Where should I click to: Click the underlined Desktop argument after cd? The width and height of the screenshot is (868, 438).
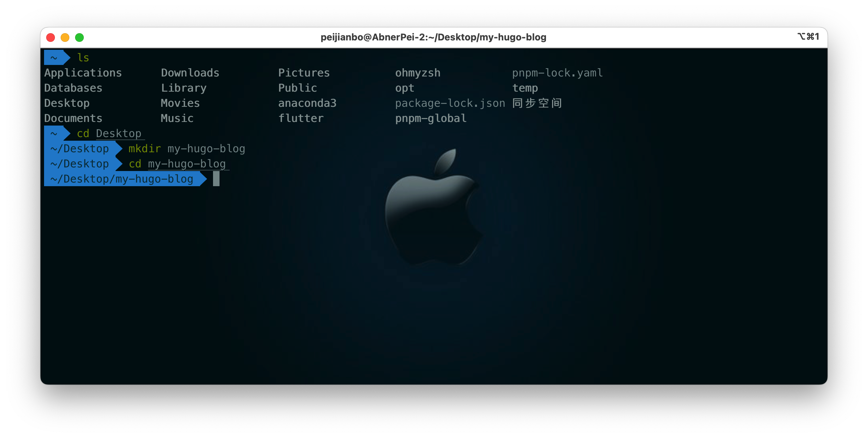coord(119,133)
